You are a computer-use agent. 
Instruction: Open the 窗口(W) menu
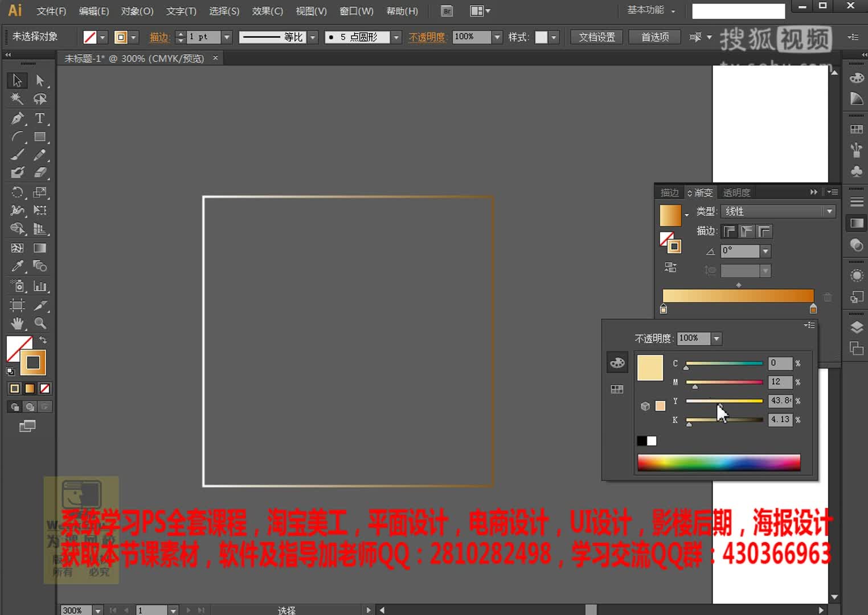[x=357, y=11]
